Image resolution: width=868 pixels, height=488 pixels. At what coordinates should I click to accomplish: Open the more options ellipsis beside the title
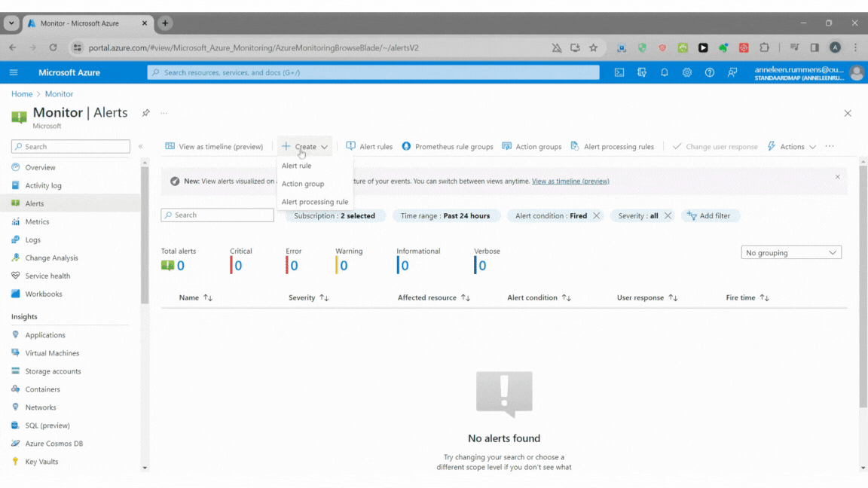[x=164, y=113]
